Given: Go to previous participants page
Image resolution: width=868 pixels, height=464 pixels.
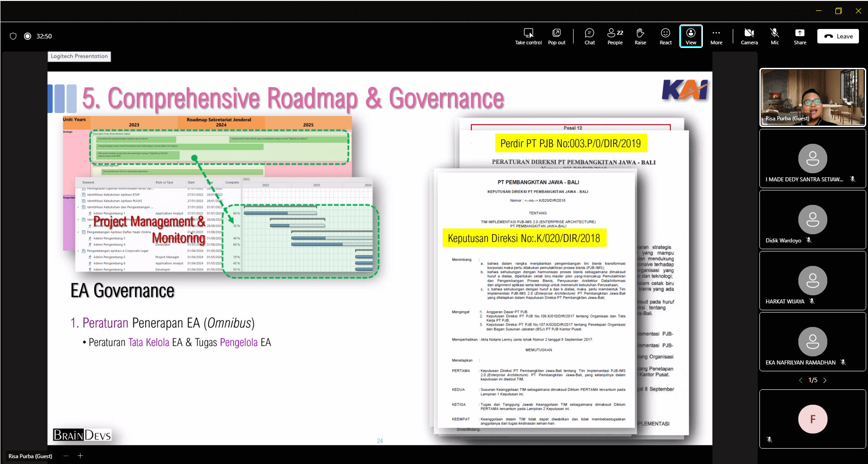Looking at the screenshot, I should (x=801, y=380).
